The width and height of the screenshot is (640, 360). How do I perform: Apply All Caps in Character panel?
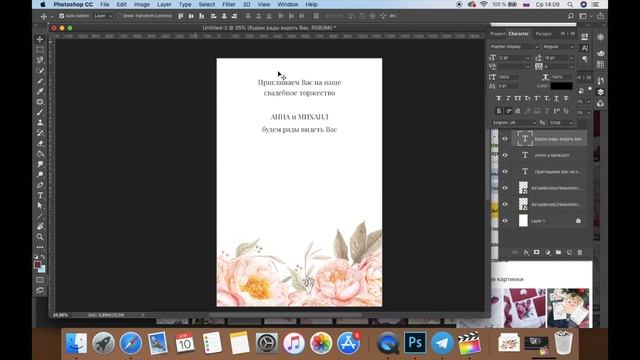(518, 98)
